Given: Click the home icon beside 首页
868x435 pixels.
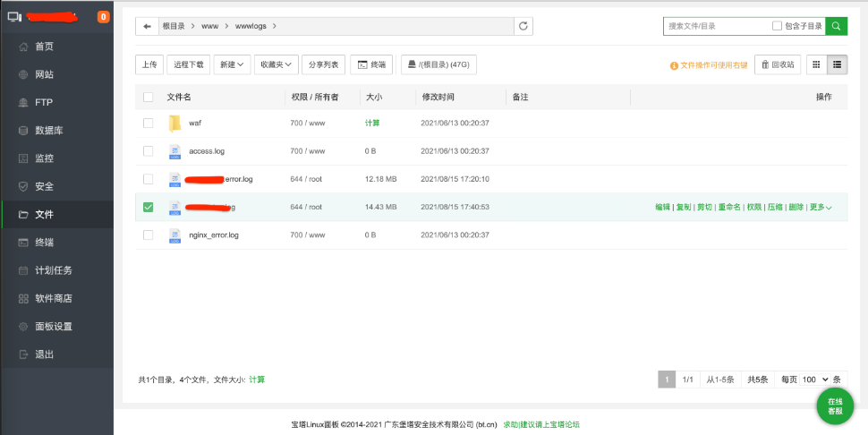Looking at the screenshot, I should tap(23, 47).
